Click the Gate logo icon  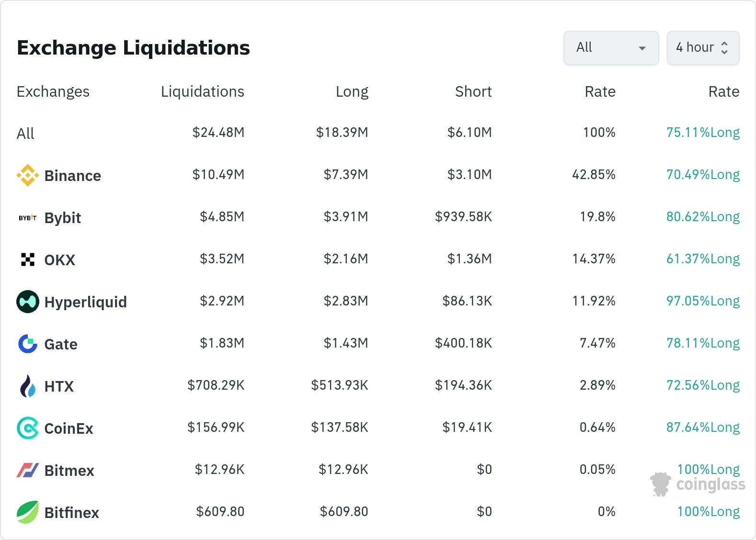(28, 344)
